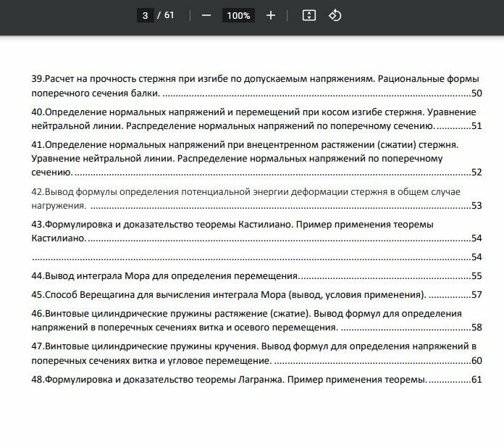504x445 pixels.
Task: Click the rotate counterclockwise icon
Action: (x=335, y=15)
